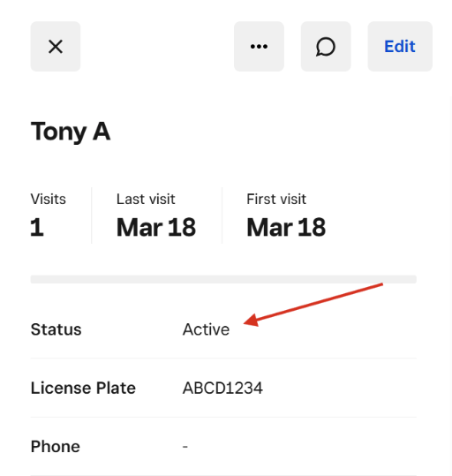Click the Last visit Mar 18 date
452x476 pixels.
(x=156, y=227)
